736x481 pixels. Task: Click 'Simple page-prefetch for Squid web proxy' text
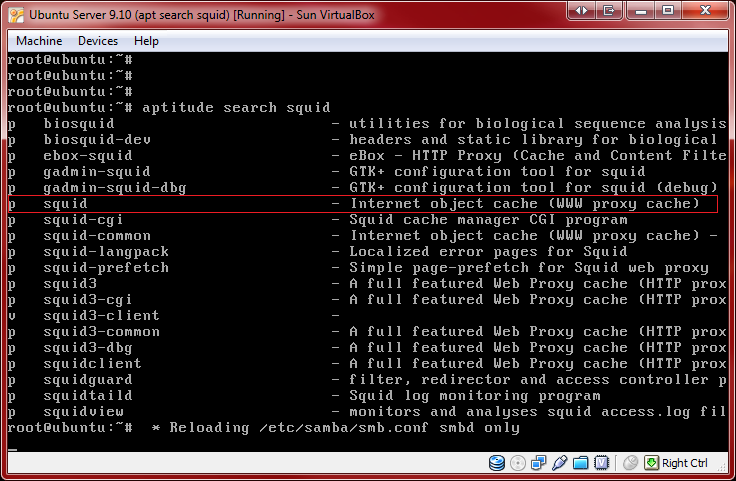(x=529, y=267)
